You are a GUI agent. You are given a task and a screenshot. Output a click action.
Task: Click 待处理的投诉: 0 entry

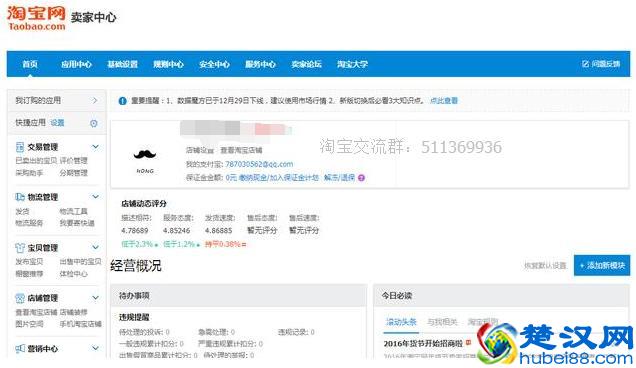click(x=144, y=332)
